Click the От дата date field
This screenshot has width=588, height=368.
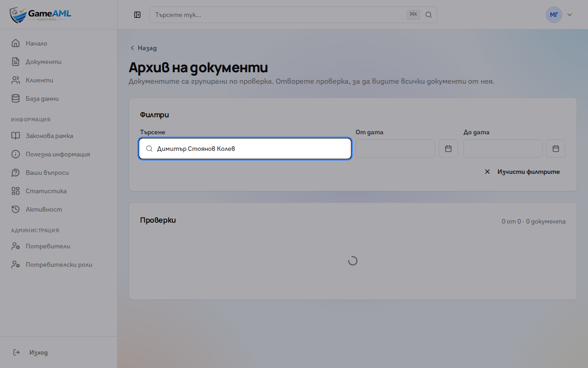click(x=395, y=149)
